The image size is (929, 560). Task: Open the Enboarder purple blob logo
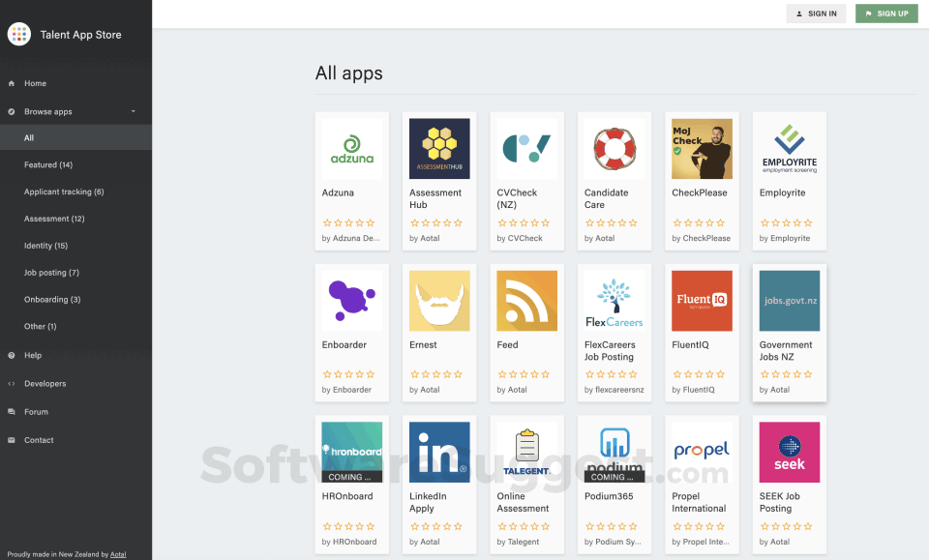pos(351,300)
